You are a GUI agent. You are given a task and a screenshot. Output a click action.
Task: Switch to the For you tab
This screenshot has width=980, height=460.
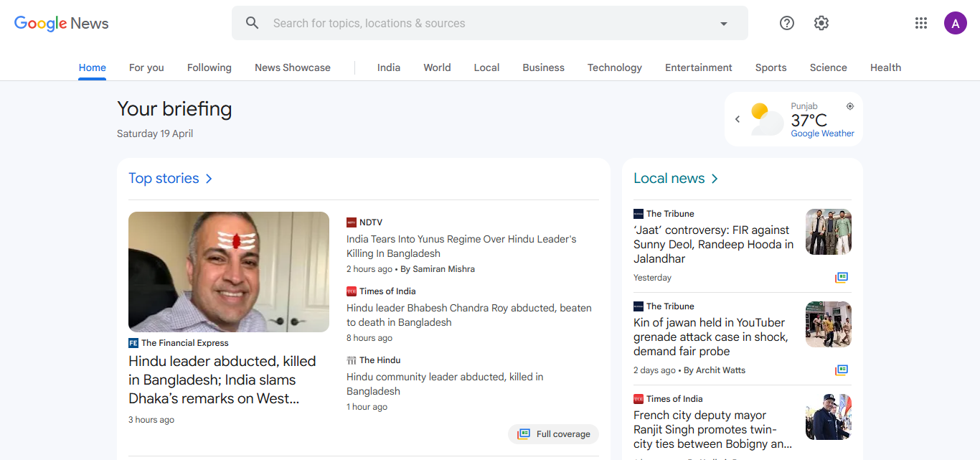click(146, 67)
